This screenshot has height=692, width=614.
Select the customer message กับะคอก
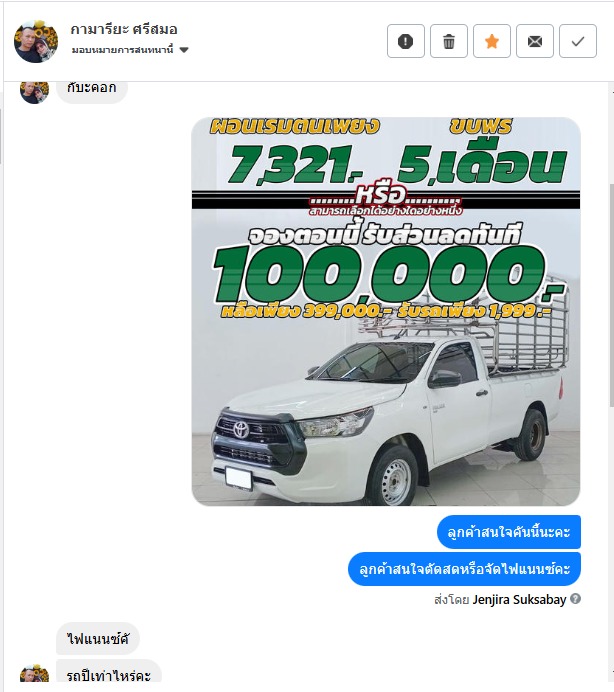tap(92, 90)
